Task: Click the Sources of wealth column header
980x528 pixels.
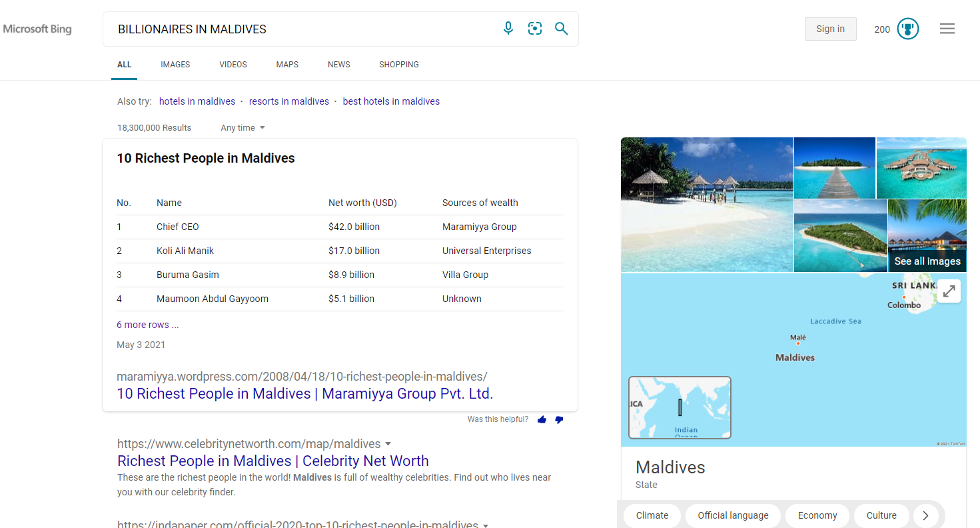Action: click(480, 203)
